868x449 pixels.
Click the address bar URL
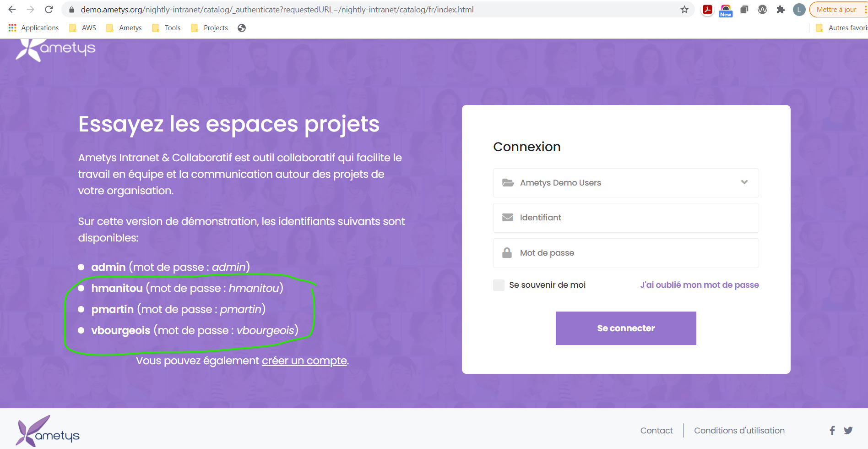tap(277, 10)
